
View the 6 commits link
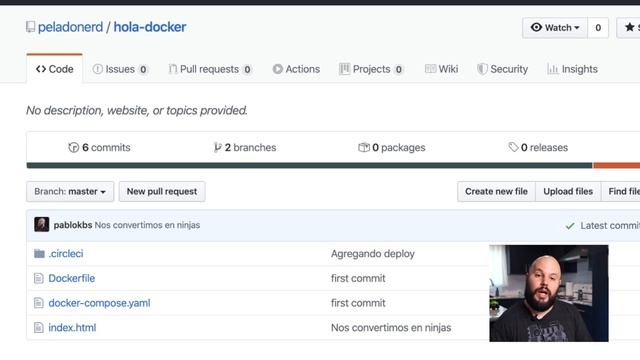(x=106, y=147)
